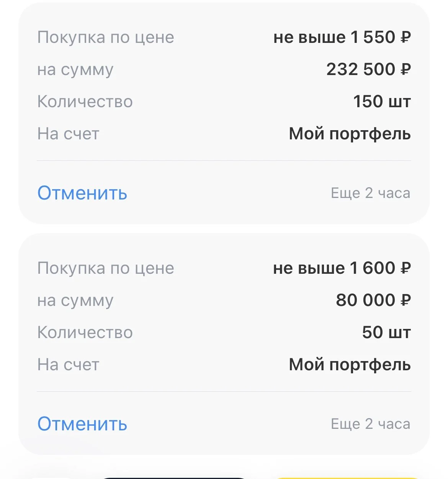Tap 'Еще 2 часа' on the 1 550 ₽ order
The height and width of the screenshot is (479, 448).
(x=370, y=193)
